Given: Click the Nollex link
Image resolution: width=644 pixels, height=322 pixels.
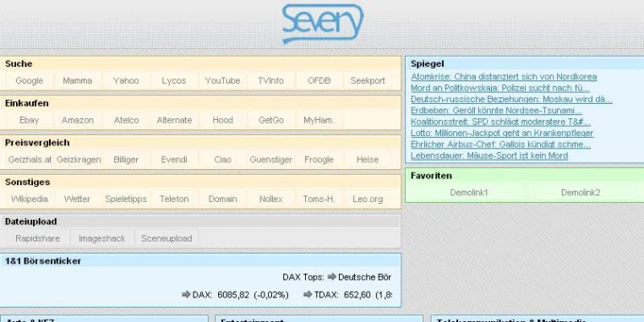Looking at the screenshot, I should [x=270, y=199].
